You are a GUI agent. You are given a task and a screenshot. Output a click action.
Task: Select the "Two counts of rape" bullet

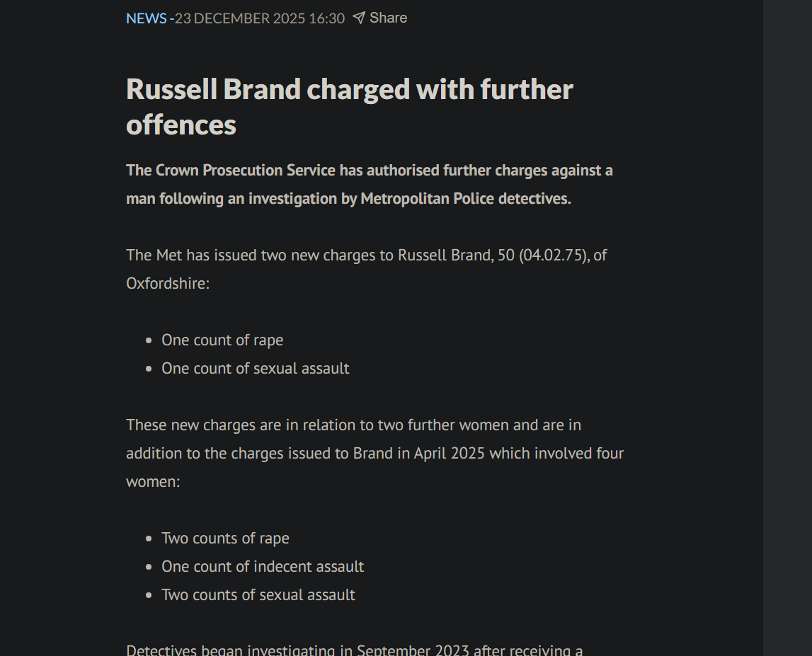(x=225, y=539)
